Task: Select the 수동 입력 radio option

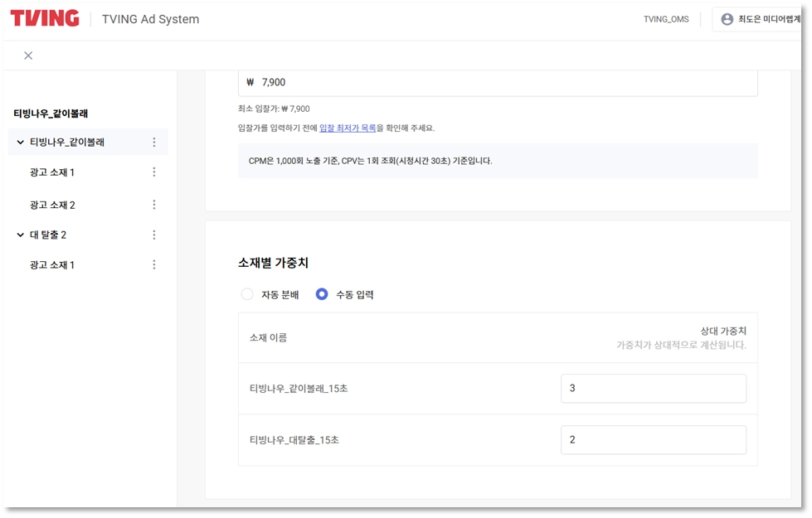Action: [x=322, y=294]
